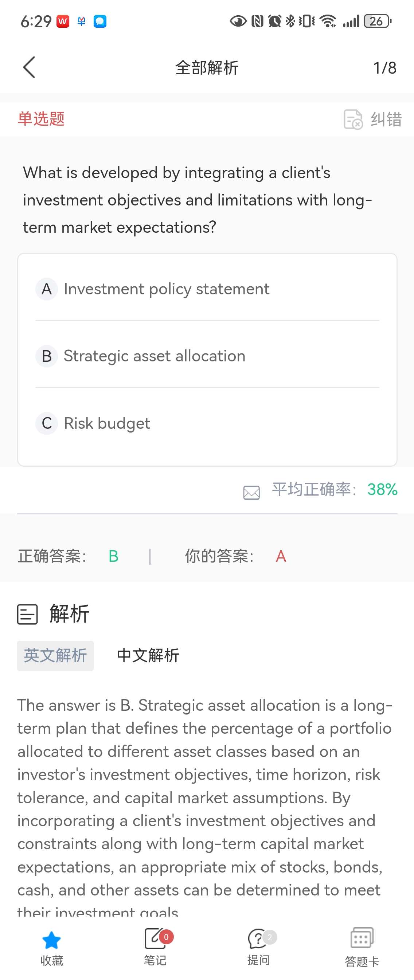Tap the correct answer B label
Image resolution: width=414 pixels, height=980 pixels.
[x=113, y=556]
